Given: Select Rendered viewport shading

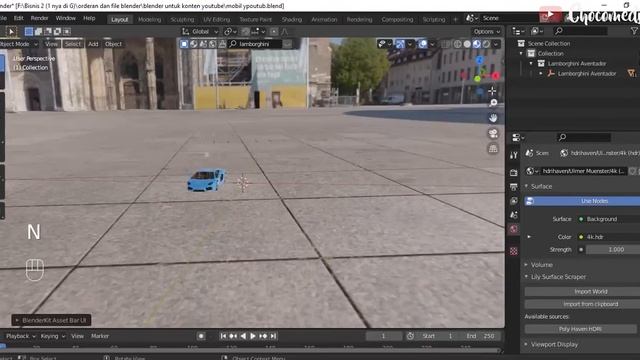Looking at the screenshot, I should [486, 44].
